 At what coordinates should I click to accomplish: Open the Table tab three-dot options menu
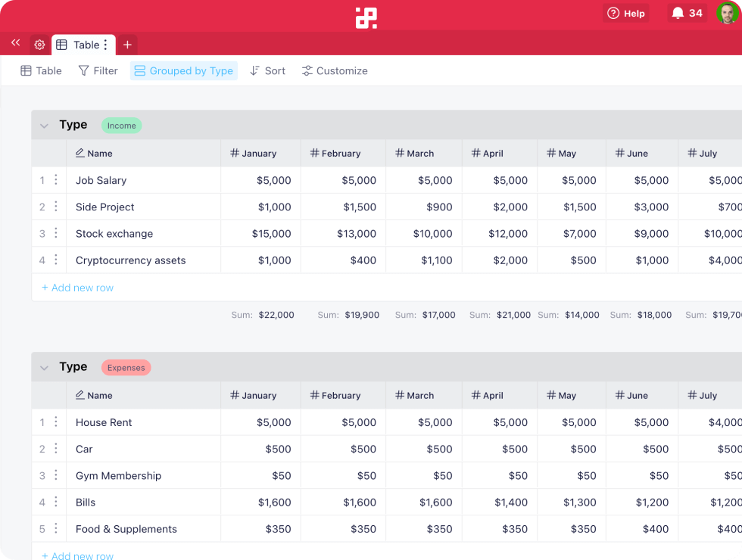[106, 45]
